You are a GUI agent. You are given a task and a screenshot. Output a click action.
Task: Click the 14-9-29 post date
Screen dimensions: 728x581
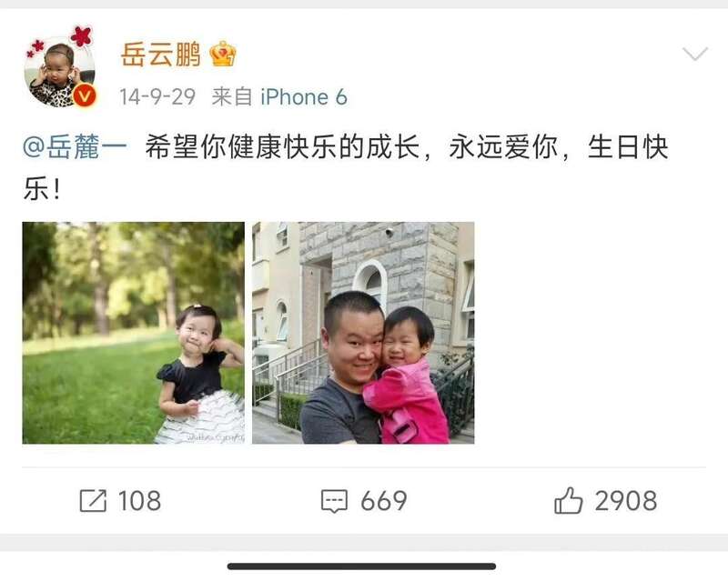coord(157,97)
